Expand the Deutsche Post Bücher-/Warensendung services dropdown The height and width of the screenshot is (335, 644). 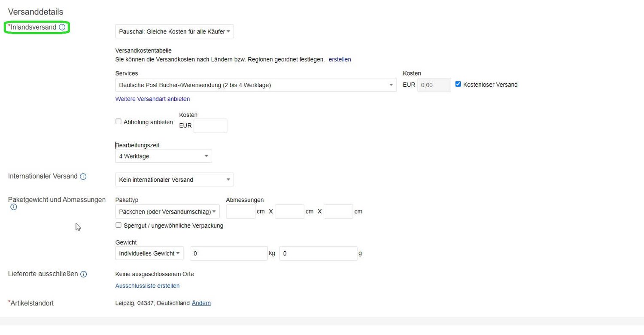[256, 85]
